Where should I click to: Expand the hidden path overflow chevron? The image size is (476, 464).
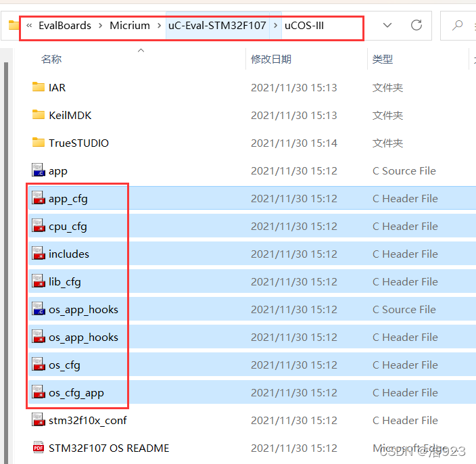[29, 26]
